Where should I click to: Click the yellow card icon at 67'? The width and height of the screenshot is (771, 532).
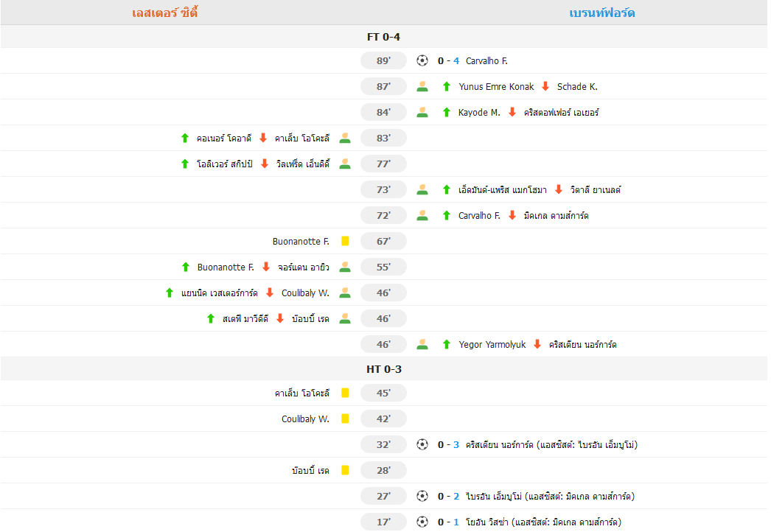click(345, 241)
